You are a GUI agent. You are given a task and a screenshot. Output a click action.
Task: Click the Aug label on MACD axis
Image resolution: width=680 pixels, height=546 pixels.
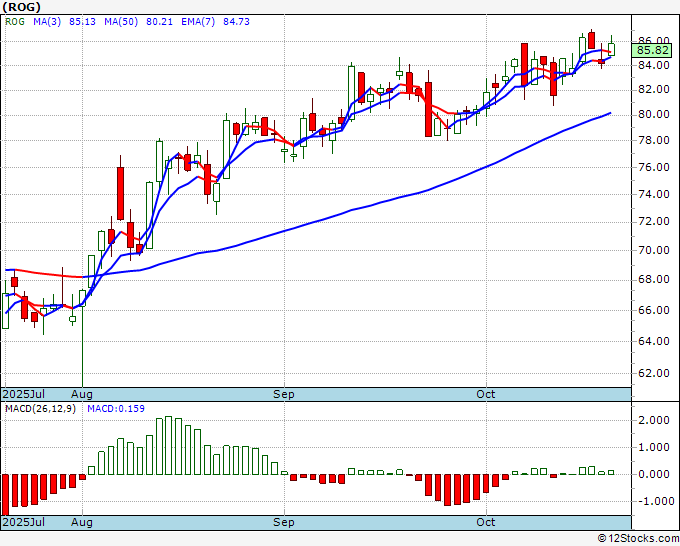point(82,522)
